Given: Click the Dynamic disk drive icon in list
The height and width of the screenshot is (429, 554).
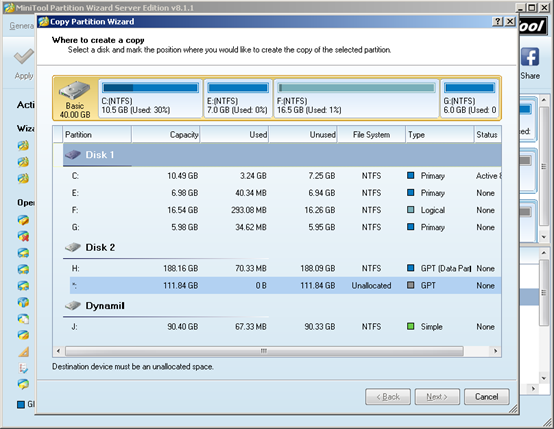Looking at the screenshot, I should click(x=73, y=305).
